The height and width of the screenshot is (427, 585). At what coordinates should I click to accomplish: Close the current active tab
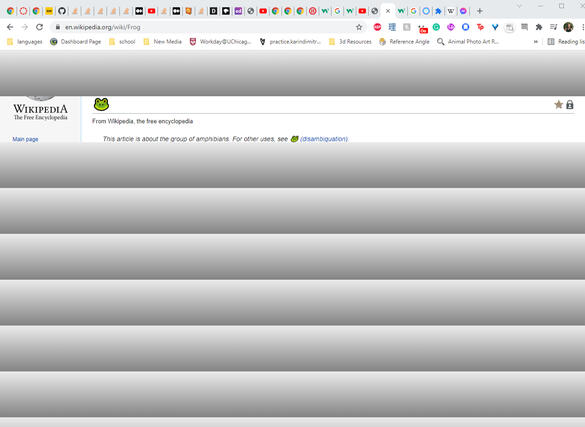tap(388, 11)
